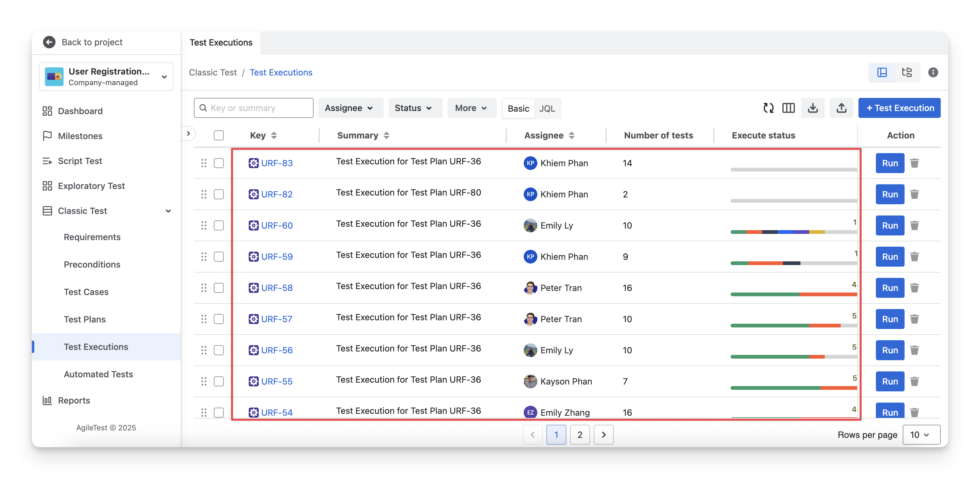Click the Back to project arrow icon
Screen dimensions: 980x479
[x=49, y=42]
